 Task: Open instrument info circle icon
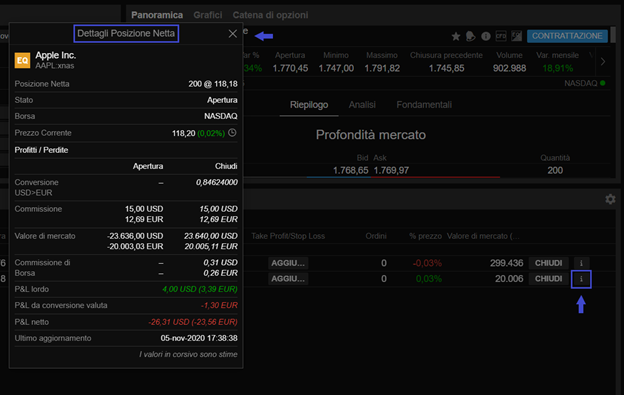click(x=486, y=36)
